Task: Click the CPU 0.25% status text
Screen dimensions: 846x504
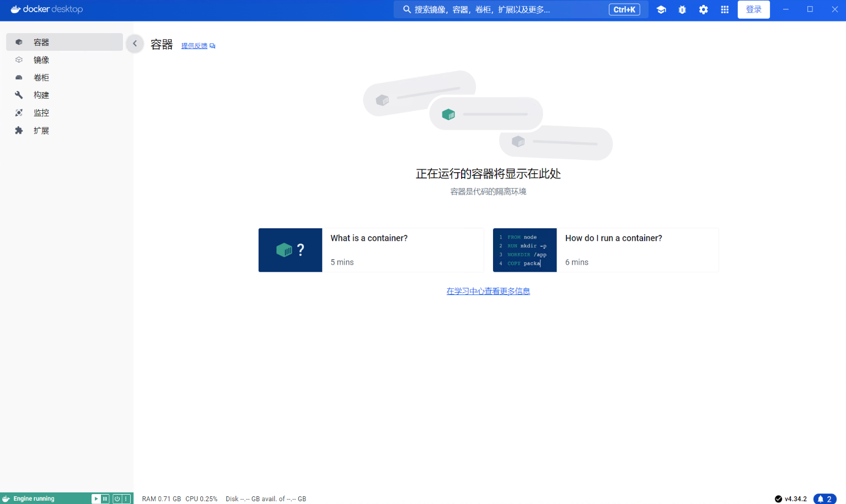Action: (x=201, y=499)
